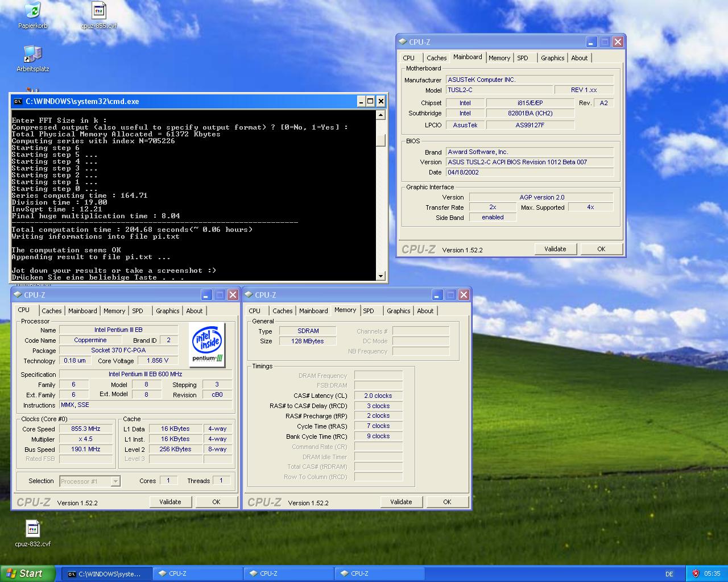Image resolution: width=728 pixels, height=582 pixels.
Task: Click the AGP version 2.0 field
Action: point(541,197)
